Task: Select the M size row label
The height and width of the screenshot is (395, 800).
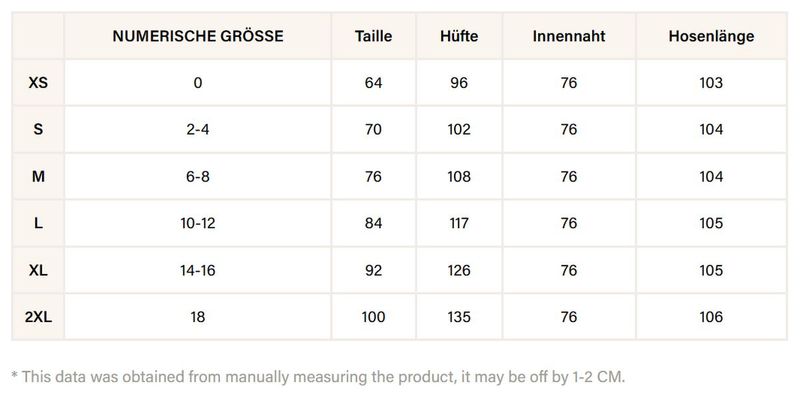Action: tap(38, 177)
